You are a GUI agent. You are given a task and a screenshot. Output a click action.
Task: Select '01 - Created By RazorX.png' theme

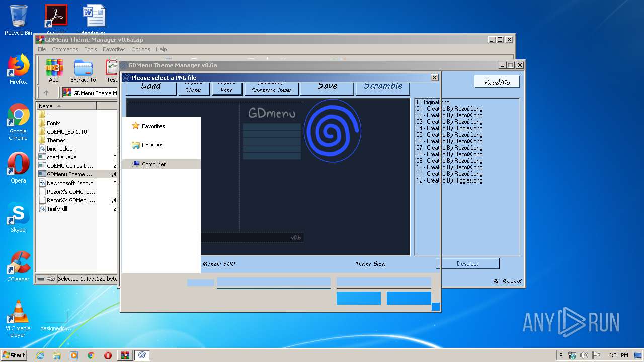pyautogui.click(x=449, y=109)
